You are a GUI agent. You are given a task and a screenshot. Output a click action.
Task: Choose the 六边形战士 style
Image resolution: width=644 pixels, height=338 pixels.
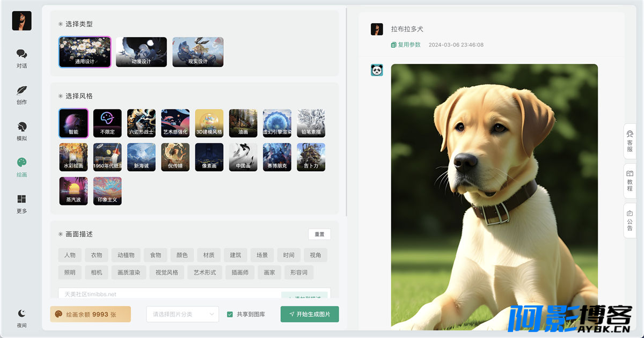coord(141,123)
